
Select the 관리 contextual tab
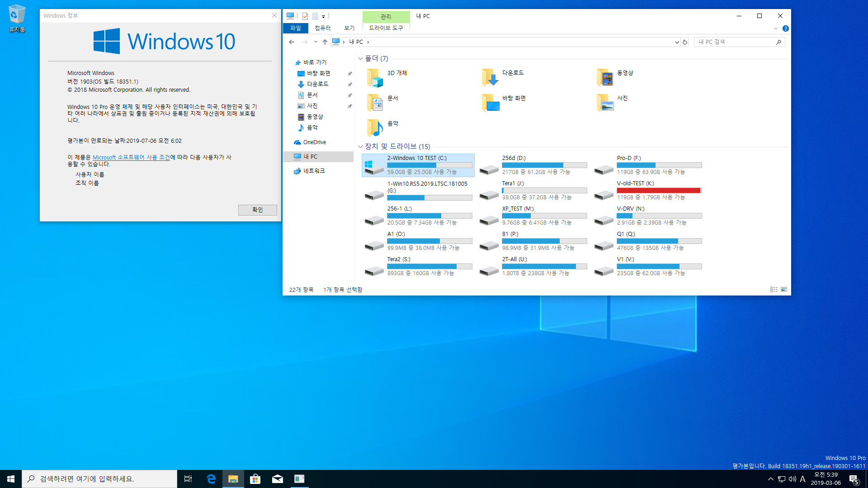tap(386, 17)
